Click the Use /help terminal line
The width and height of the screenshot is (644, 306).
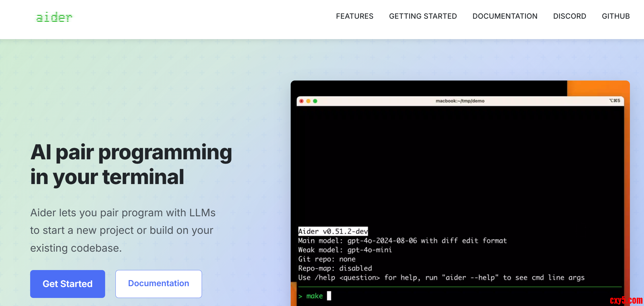click(x=441, y=278)
